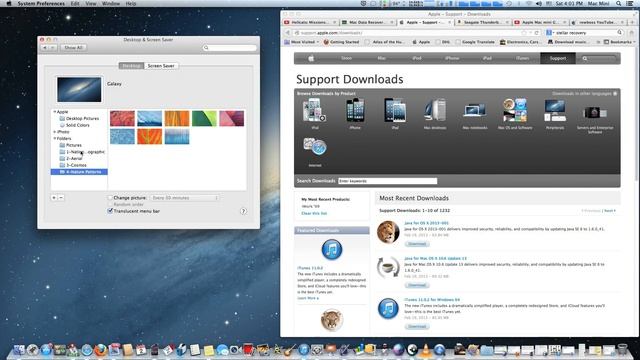
Task: Click the plus button to add a folder
Action: tap(54, 198)
